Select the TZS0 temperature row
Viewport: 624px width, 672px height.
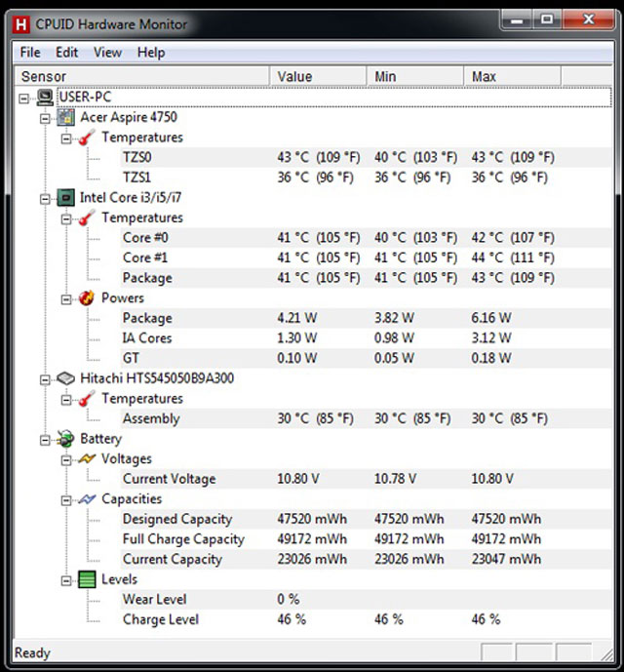coord(366,157)
